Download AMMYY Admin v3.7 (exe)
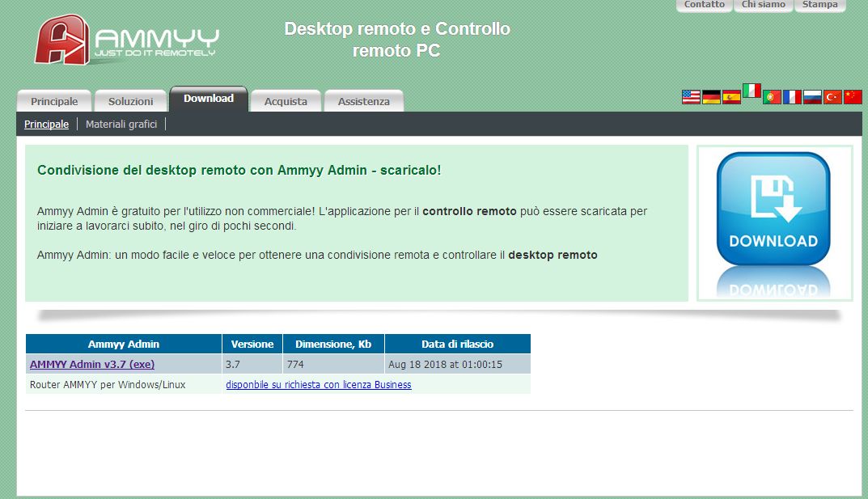Viewport: 868px width, 499px height. point(92,364)
